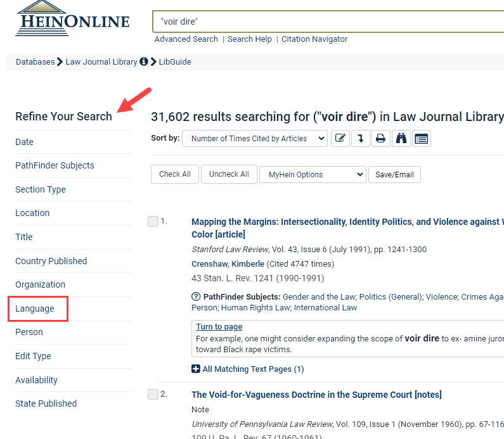Expand the Person filter
The height and width of the screenshot is (439, 504).
[x=29, y=332]
